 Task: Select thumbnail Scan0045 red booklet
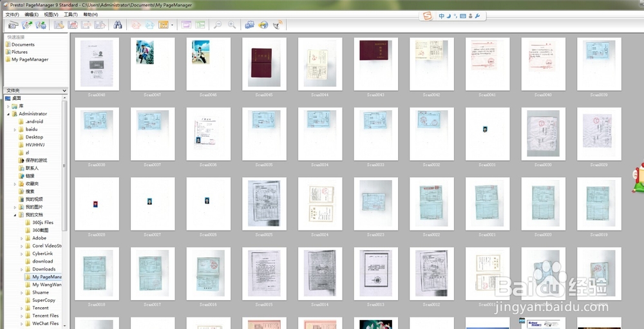(x=264, y=64)
